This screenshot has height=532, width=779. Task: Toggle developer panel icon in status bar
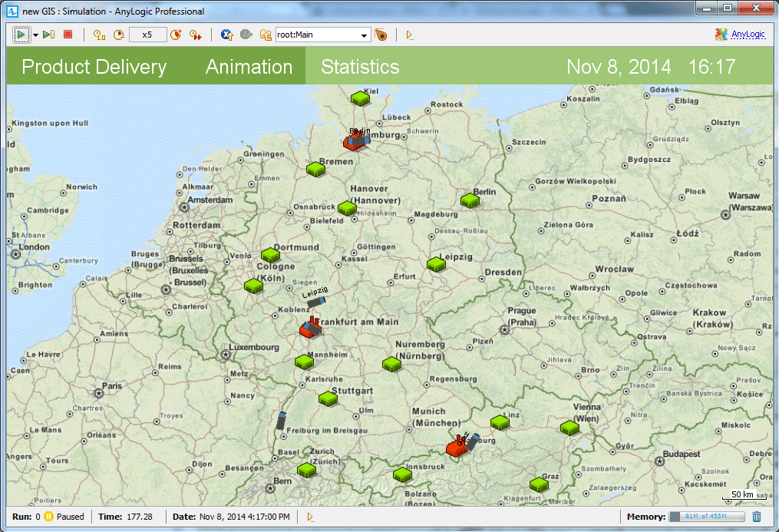coord(310,517)
